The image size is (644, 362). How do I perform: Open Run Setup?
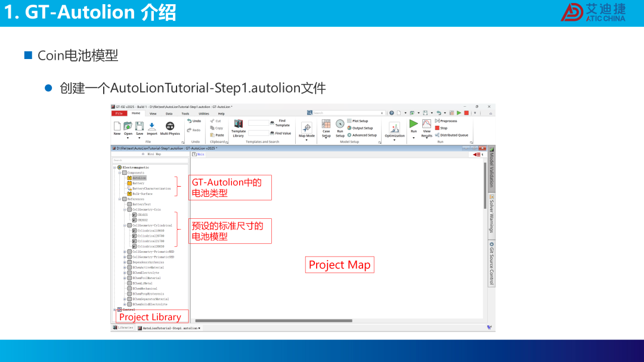point(340,128)
